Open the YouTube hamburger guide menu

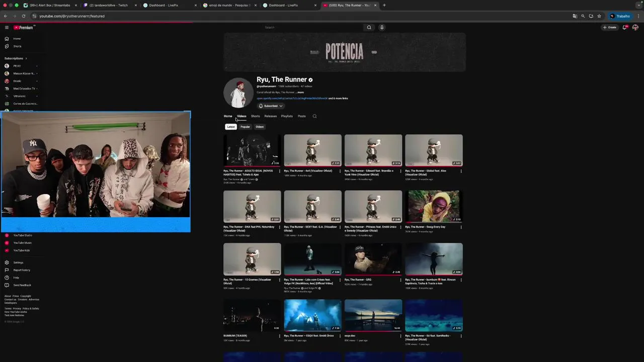coord(7,28)
